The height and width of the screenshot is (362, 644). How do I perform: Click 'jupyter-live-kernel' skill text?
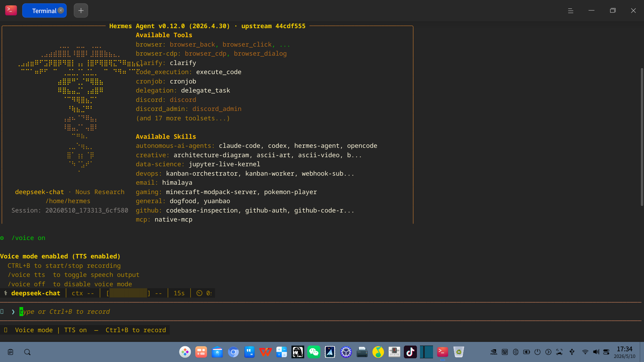pos(224,164)
